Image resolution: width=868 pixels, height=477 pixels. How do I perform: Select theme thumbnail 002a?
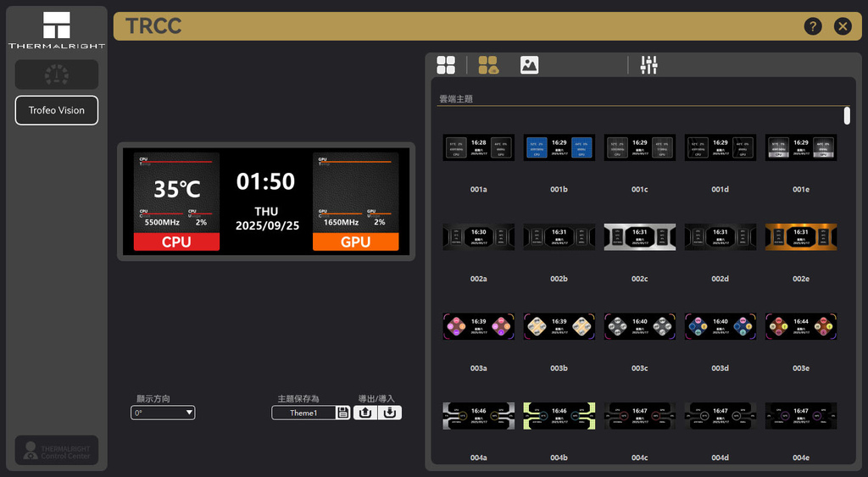[479, 237]
